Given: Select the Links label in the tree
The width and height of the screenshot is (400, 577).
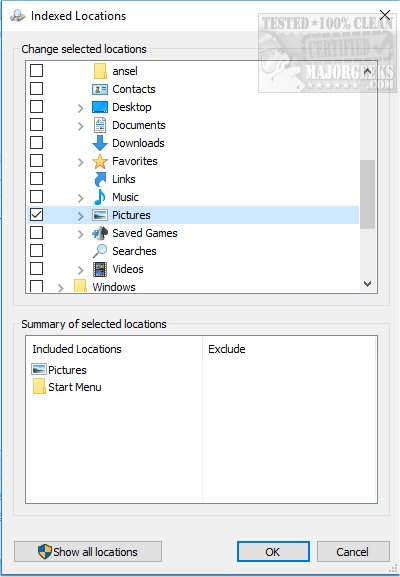Looking at the screenshot, I should click(x=124, y=179).
